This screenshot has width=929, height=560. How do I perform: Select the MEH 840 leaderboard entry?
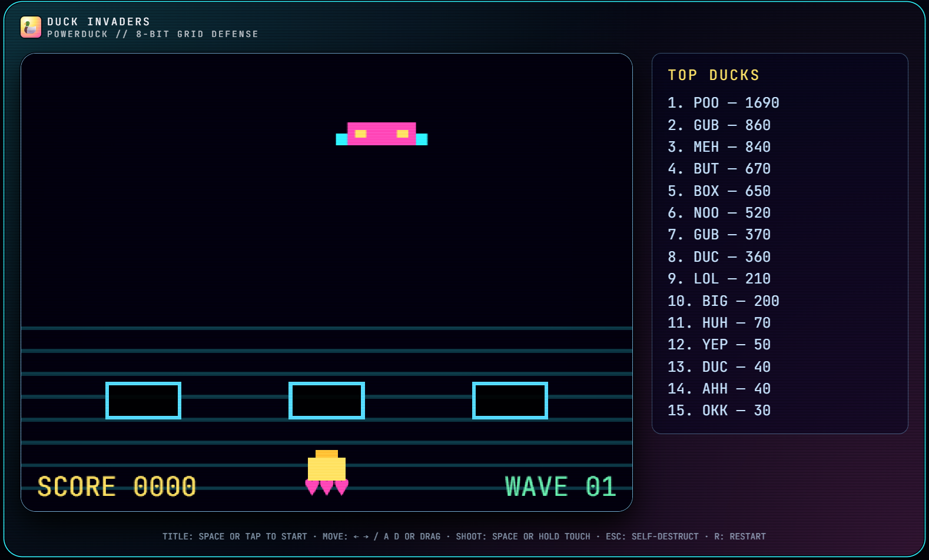point(719,147)
